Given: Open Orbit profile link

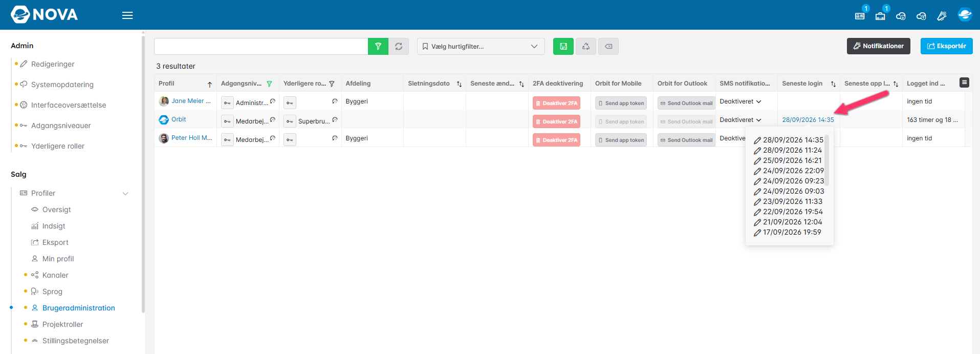Looking at the screenshot, I should tap(179, 119).
